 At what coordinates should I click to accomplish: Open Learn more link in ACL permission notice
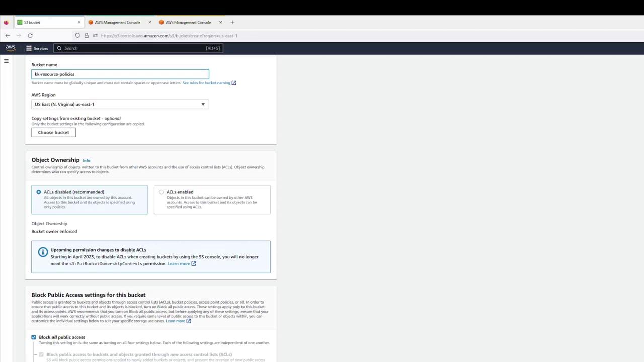coord(179,264)
